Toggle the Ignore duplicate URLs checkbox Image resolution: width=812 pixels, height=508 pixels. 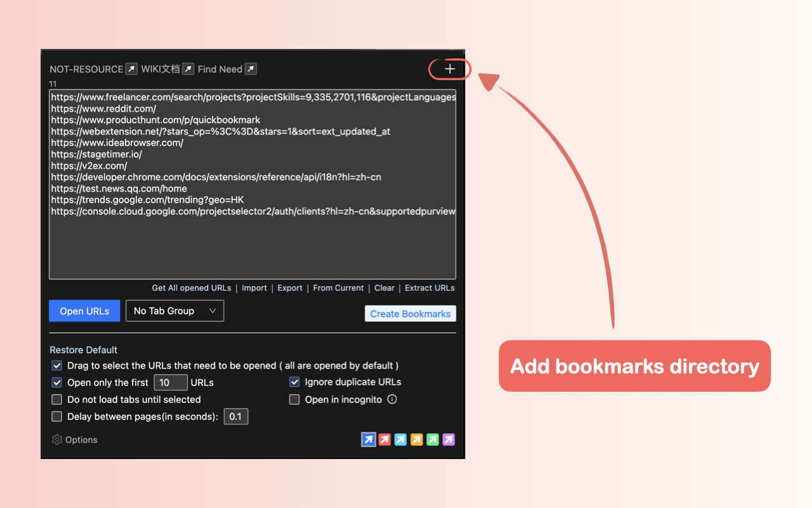(294, 382)
